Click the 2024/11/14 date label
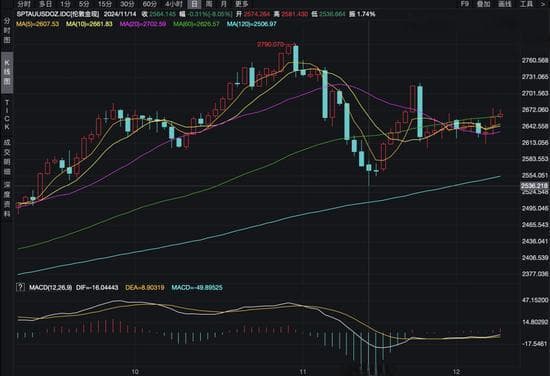550x376 pixels. click(x=119, y=14)
